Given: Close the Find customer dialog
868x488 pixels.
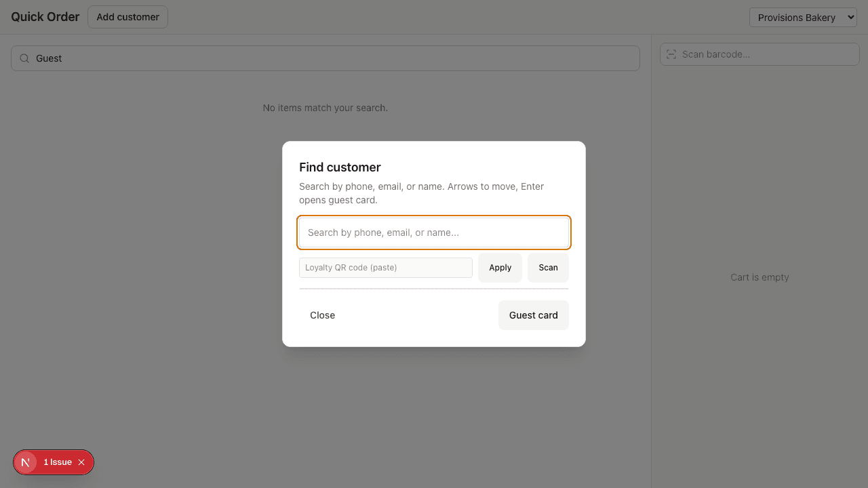Looking at the screenshot, I should (322, 315).
